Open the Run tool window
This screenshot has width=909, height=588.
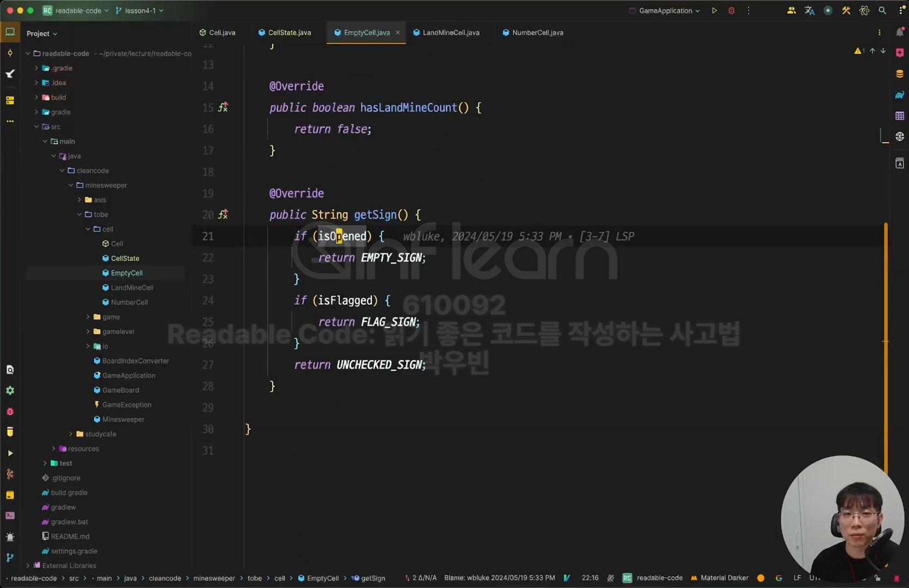(x=10, y=453)
